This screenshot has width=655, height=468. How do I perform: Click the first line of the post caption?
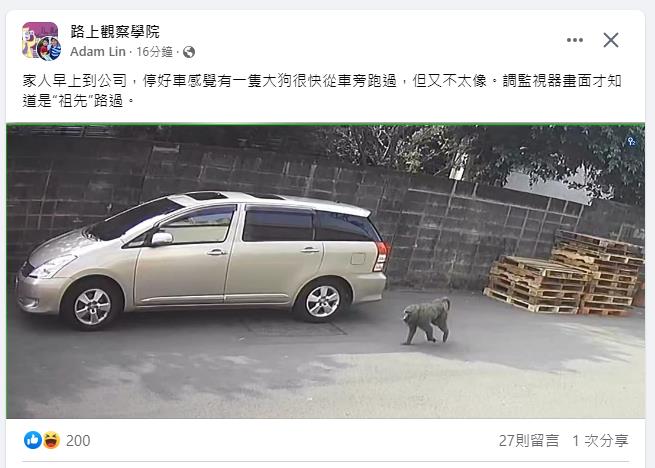322,81
